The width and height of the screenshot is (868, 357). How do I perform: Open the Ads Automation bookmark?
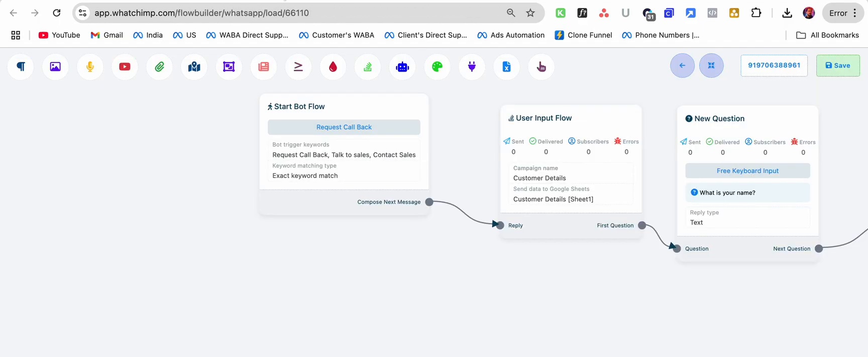click(511, 35)
